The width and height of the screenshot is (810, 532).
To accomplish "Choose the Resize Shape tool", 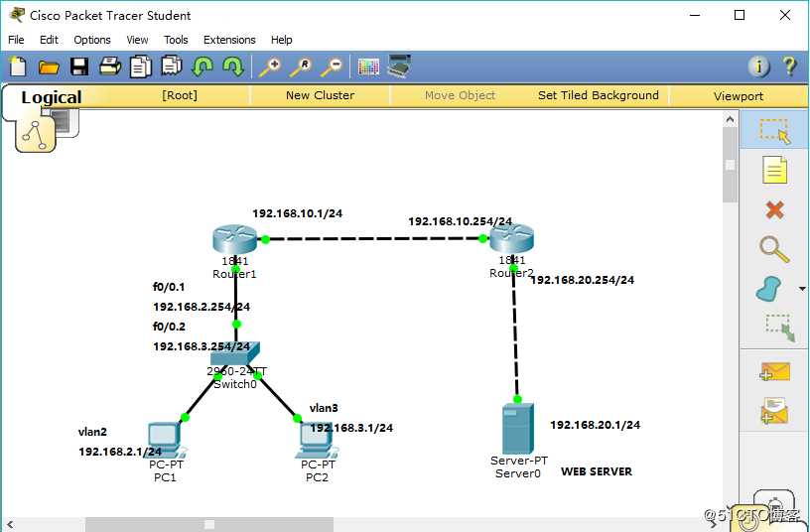I will (x=779, y=328).
